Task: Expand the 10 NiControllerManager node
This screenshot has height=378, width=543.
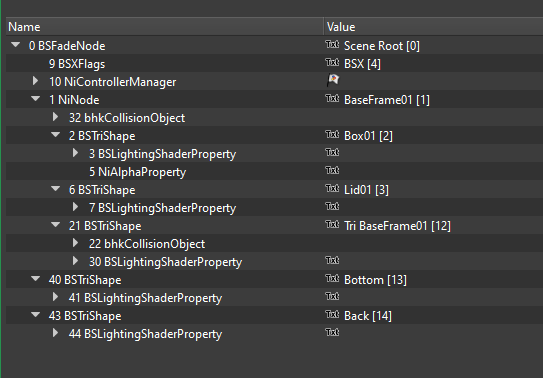Action: pyautogui.click(x=35, y=81)
